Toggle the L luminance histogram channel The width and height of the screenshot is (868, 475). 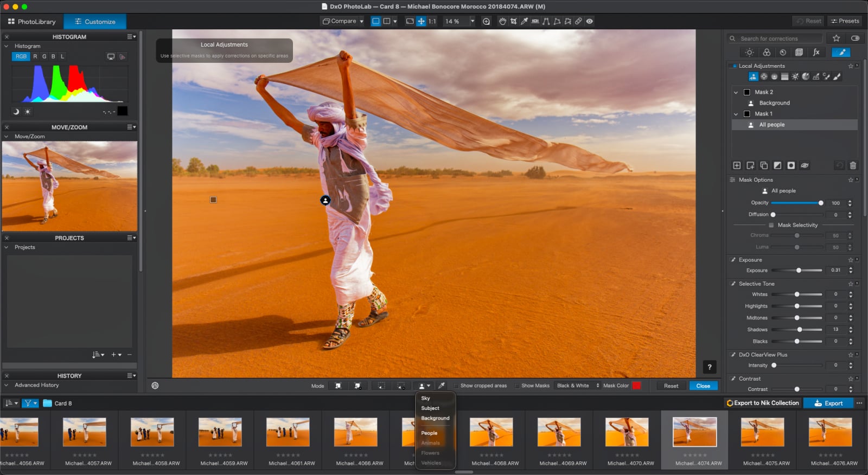[x=62, y=56]
